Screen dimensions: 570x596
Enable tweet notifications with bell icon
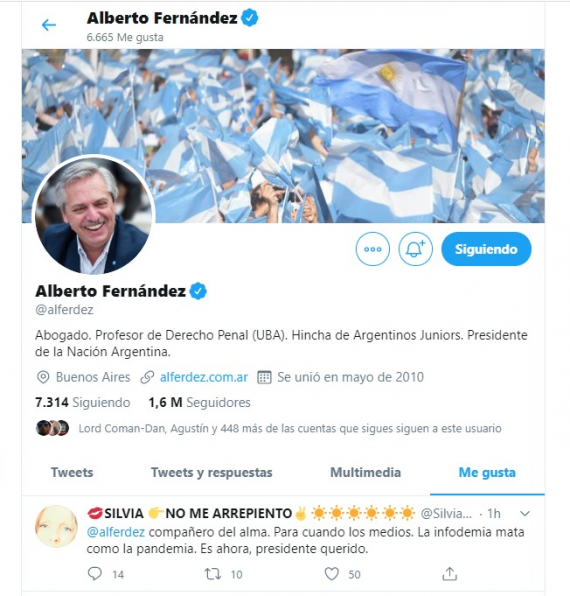[x=415, y=249]
